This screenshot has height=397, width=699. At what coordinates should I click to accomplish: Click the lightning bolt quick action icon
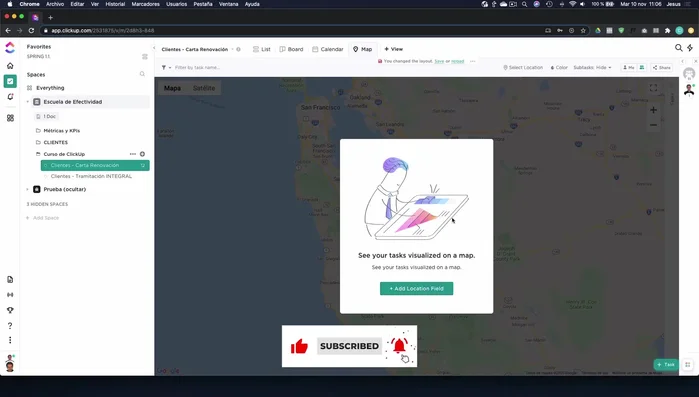690,48
